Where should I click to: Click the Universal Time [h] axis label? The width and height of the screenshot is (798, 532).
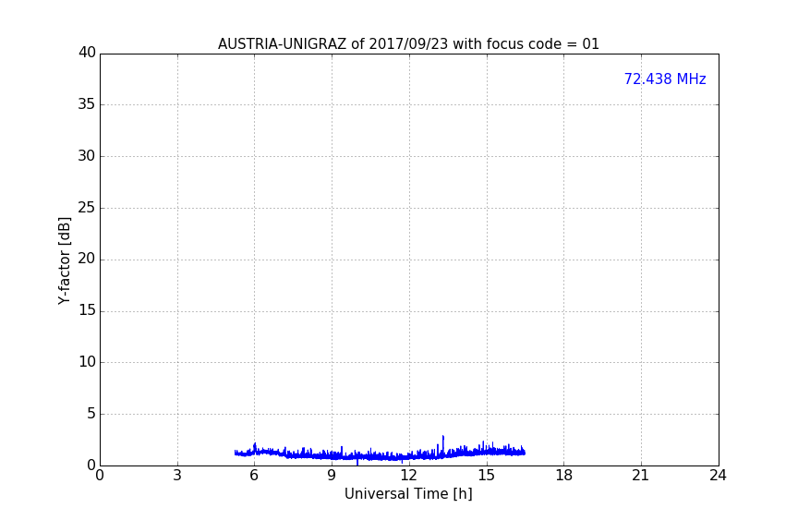tap(408, 494)
